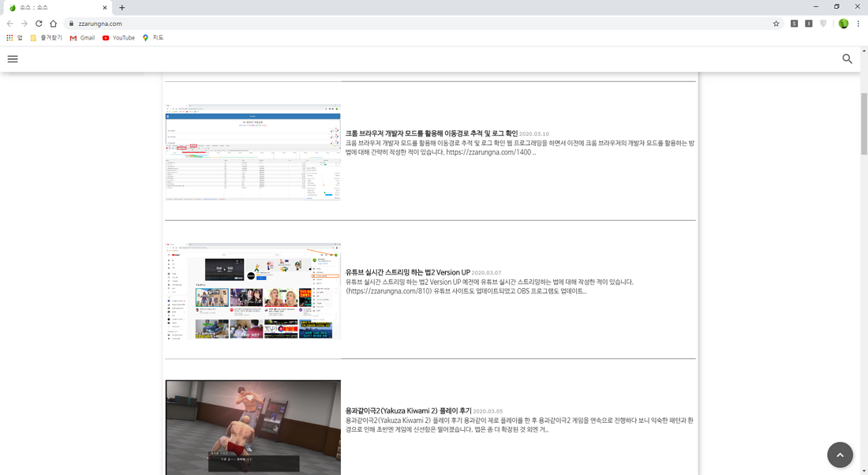Open the Chrome three-dot menu
The width and height of the screenshot is (868, 475).
click(858, 23)
